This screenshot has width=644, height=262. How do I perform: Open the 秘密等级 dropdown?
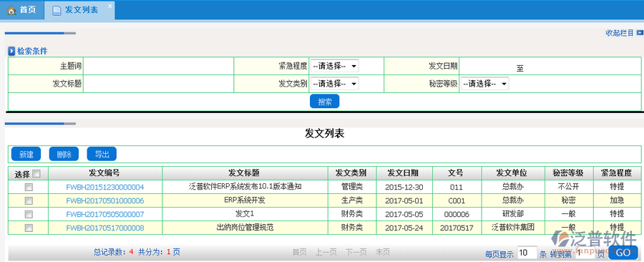coord(484,84)
